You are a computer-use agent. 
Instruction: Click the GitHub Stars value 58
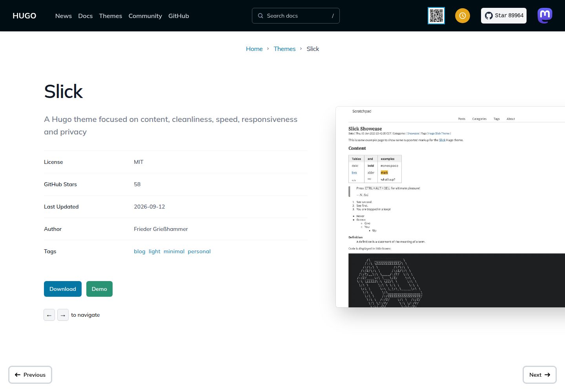coord(137,184)
